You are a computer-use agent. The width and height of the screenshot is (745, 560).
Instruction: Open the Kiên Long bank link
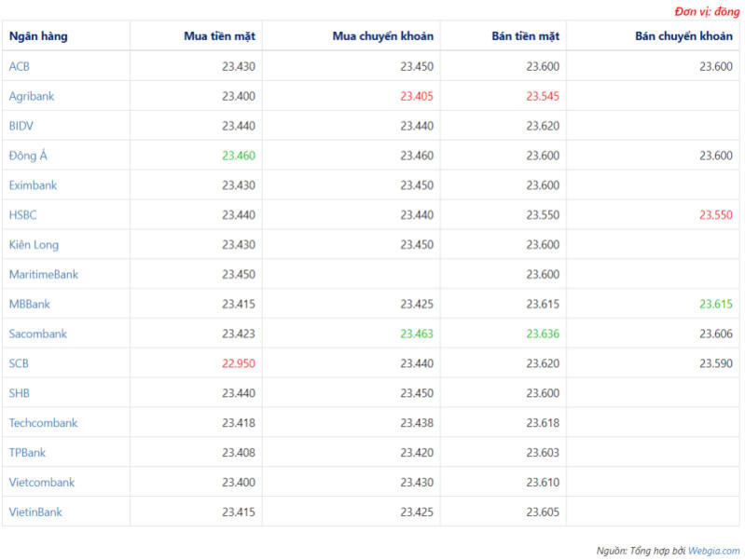[x=34, y=245]
